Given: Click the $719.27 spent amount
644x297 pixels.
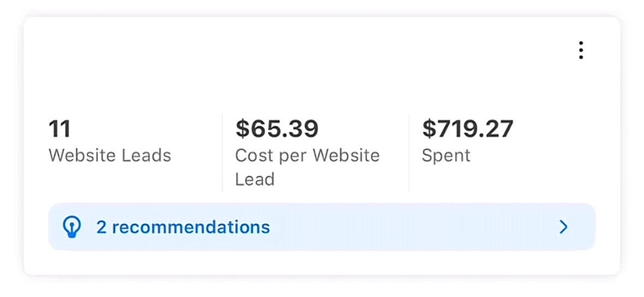Looking at the screenshot, I should 468,129.
